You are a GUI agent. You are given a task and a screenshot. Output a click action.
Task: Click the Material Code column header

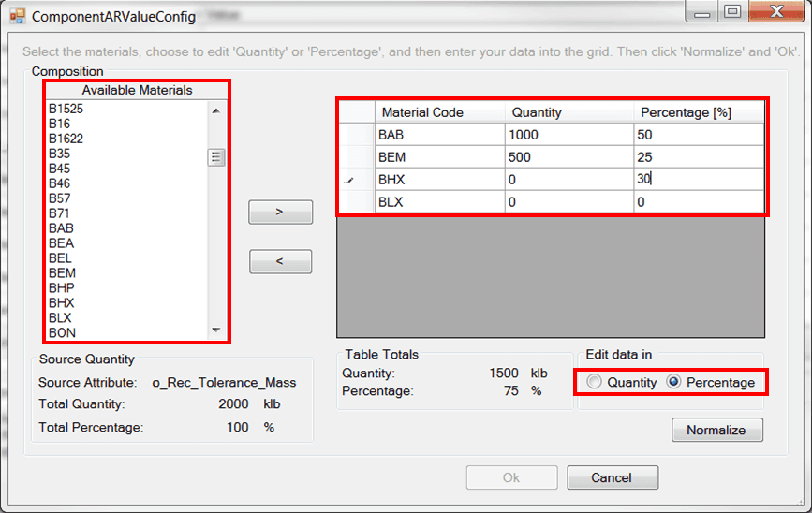tap(439, 112)
